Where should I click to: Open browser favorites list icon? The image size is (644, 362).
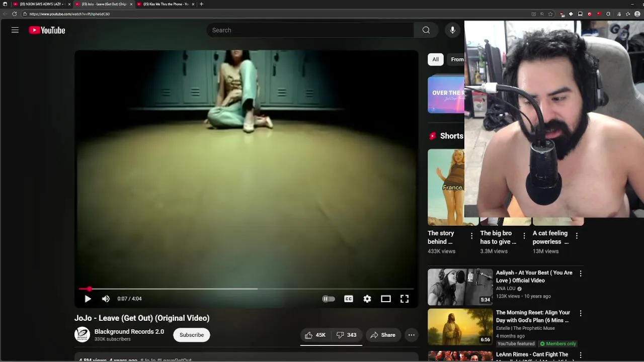point(628,14)
